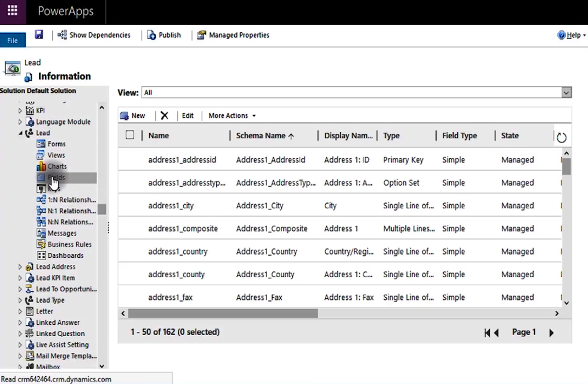Image resolution: width=588 pixels, height=384 pixels.
Task: Open the File menu
Action: pos(13,40)
